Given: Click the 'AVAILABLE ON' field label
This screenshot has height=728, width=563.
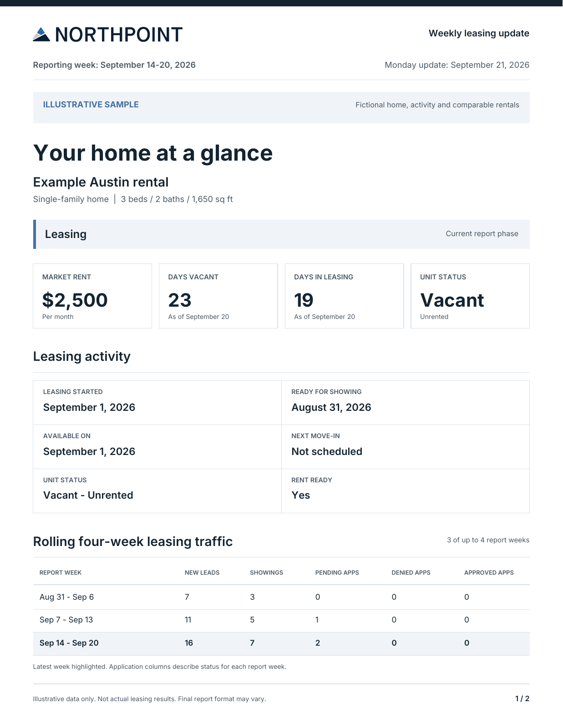Looking at the screenshot, I should (x=67, y=436).
